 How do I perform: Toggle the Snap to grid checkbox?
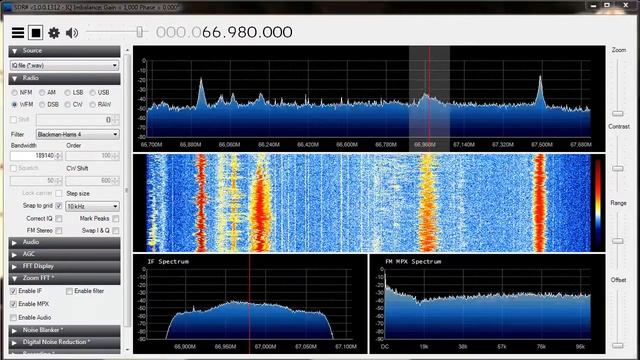(59, 206)
